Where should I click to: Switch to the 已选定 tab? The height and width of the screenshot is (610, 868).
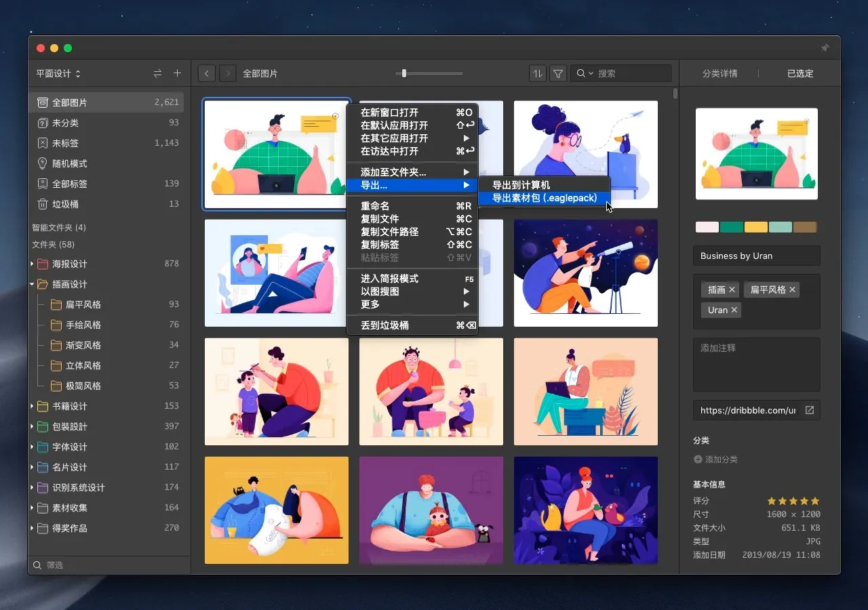(800, 73)
